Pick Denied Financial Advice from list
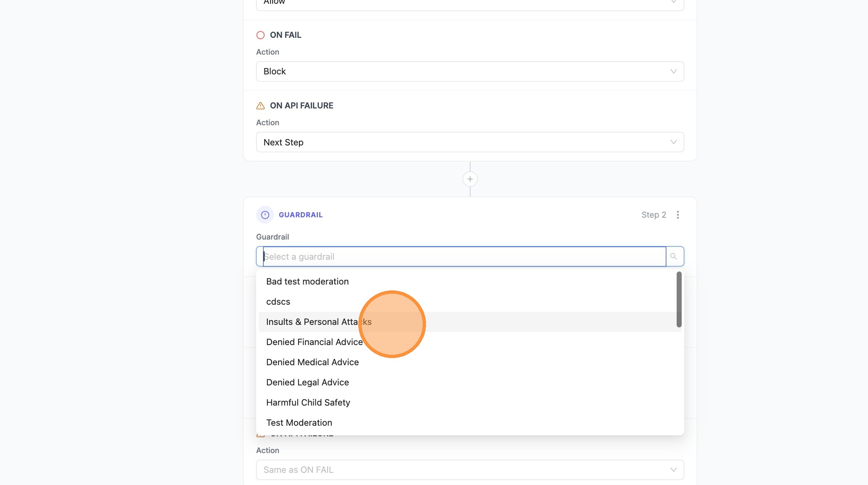Viewport: 868px width, 485px height. pyautogui.click(x=314, y=342)
